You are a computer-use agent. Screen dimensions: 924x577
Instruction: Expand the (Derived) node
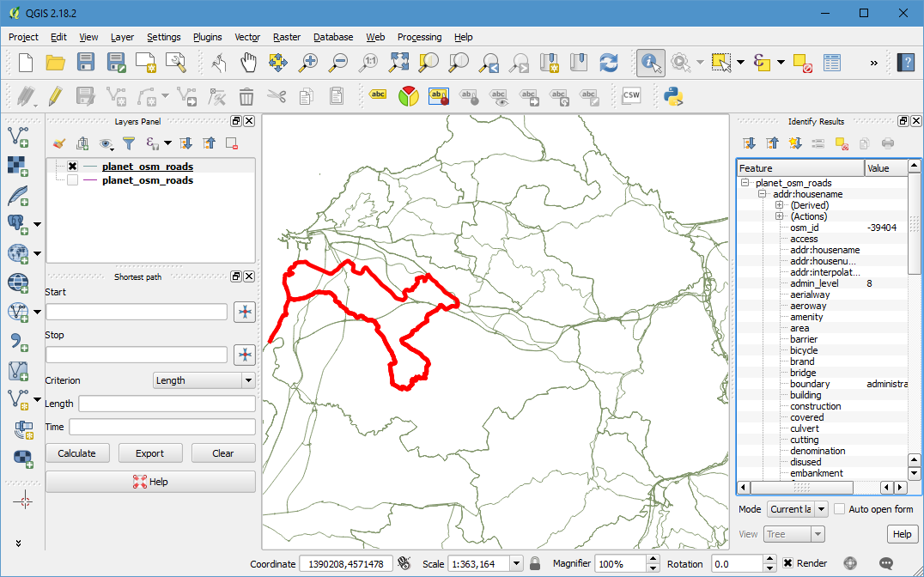click(779, 205)
